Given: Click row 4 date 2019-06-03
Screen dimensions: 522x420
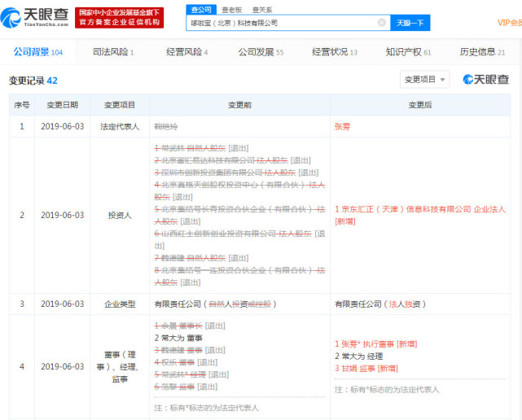Looking at the screenshot, I should click(x=62, y=367).
